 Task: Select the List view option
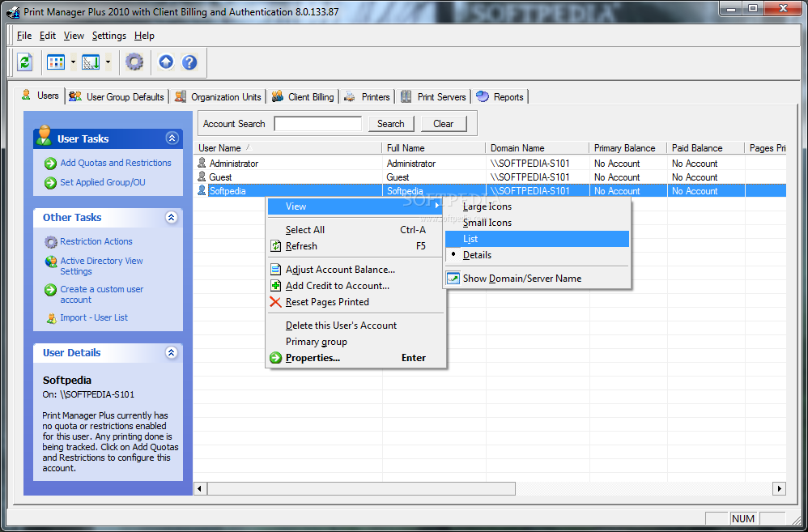537,239
